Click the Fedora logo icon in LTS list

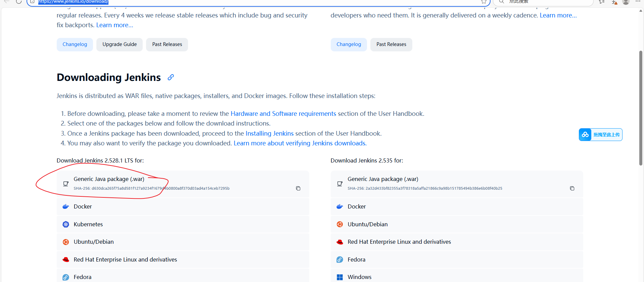66,277
